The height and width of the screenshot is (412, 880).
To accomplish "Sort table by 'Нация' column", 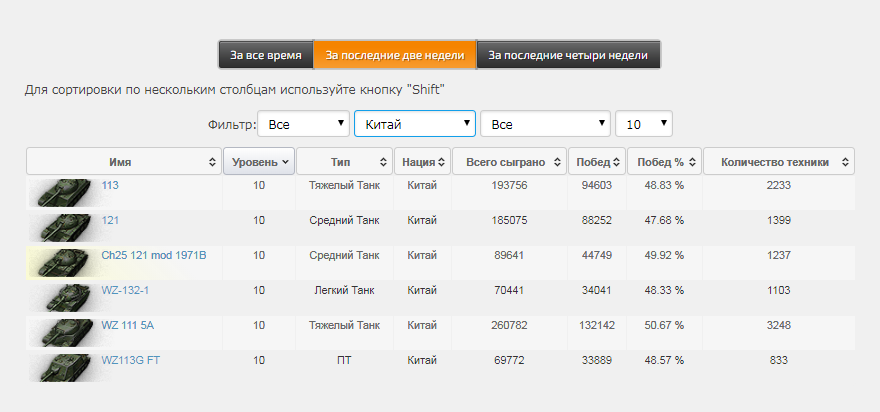I will point(423,162).
